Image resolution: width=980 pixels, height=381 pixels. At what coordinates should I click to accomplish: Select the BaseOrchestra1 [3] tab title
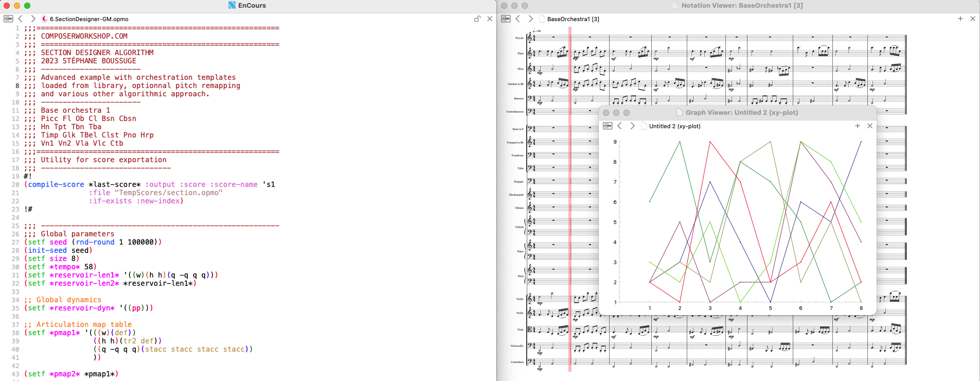[573, 19]
